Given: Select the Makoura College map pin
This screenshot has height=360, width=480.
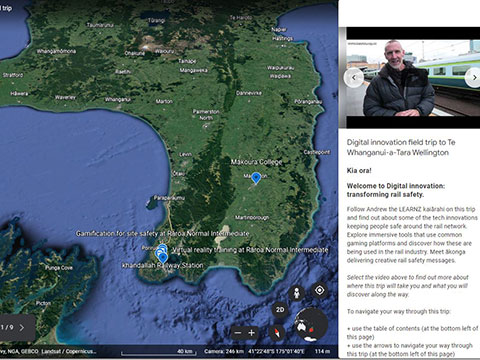Looking at the screenshot, I should tap(256, 178).
